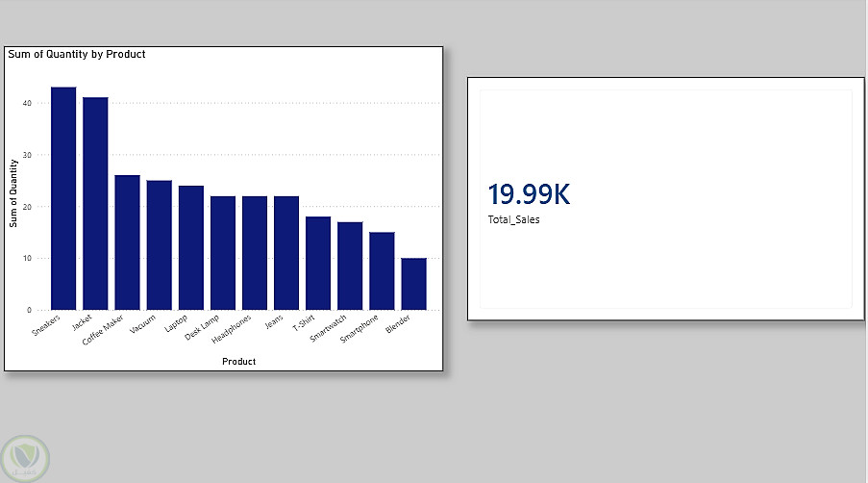Click the Coffee Maker bar
Image resolution: width=868 pixels, height=483 pixels.
point(127,242)
